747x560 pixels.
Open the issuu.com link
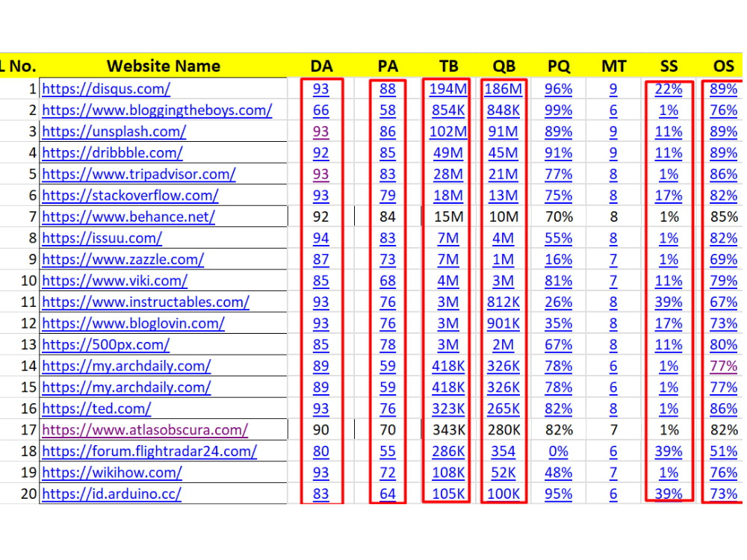tap(102, 238)
